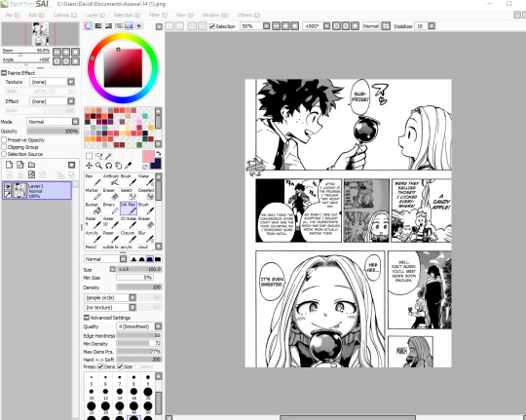Click the pink foreground color swatch

point(148,157)
